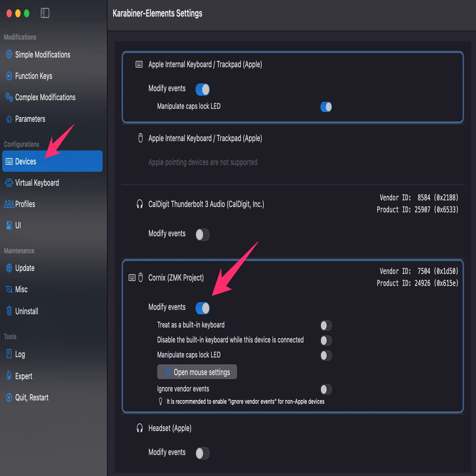Go to the Update page
The height and width of the screenshot is (476, 476).
coord(52,268)
